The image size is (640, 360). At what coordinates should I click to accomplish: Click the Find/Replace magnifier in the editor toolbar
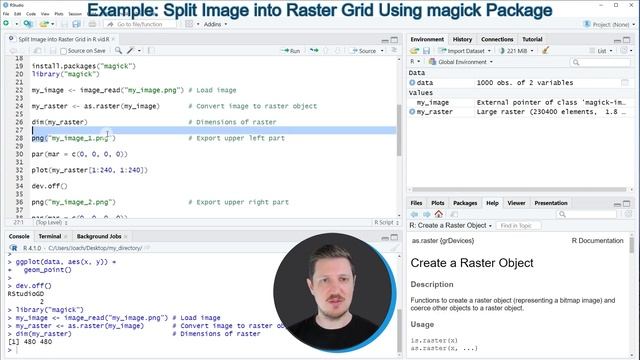[x=118, y=51]
